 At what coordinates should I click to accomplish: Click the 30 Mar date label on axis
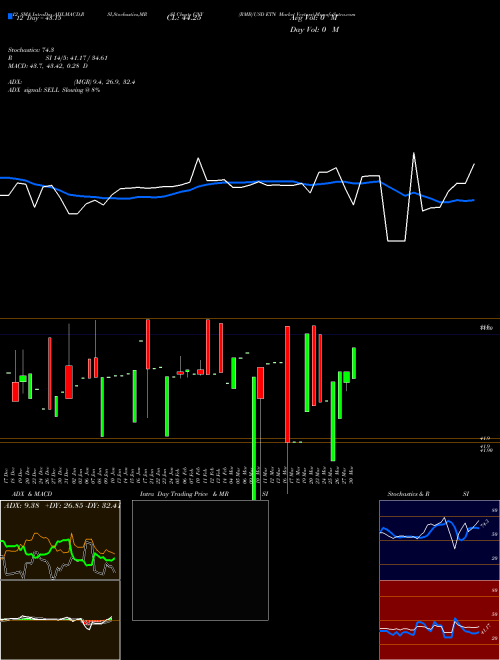(351, 474)
